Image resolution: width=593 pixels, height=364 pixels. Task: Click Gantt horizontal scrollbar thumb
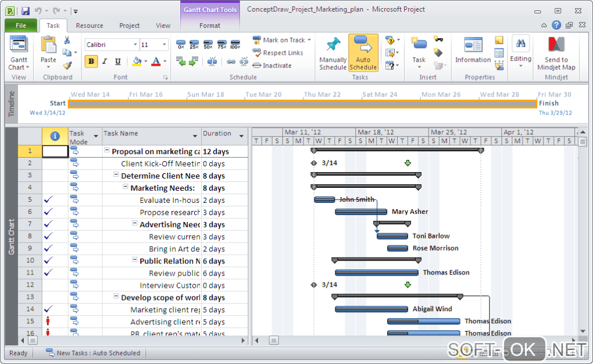(x=274, y=341)
